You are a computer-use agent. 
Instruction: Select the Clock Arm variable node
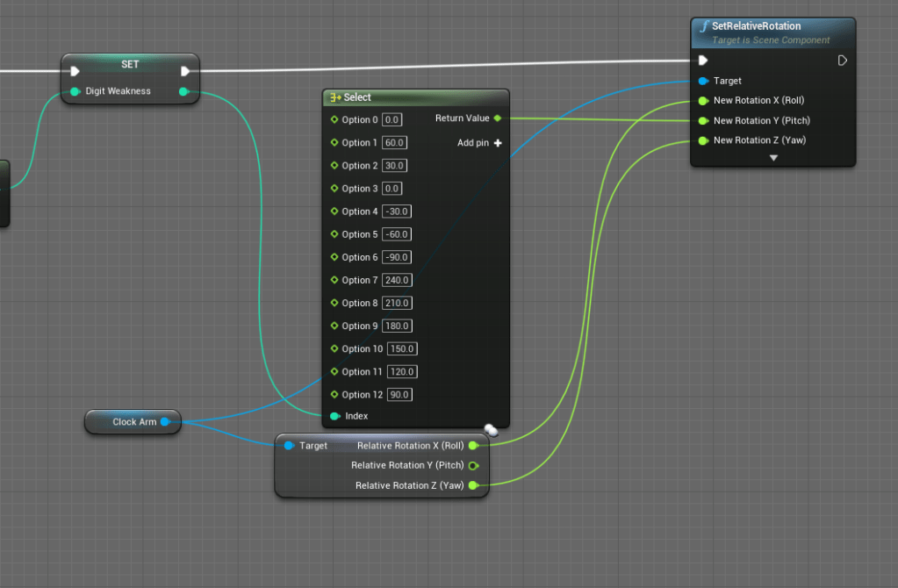pos(132,422)
